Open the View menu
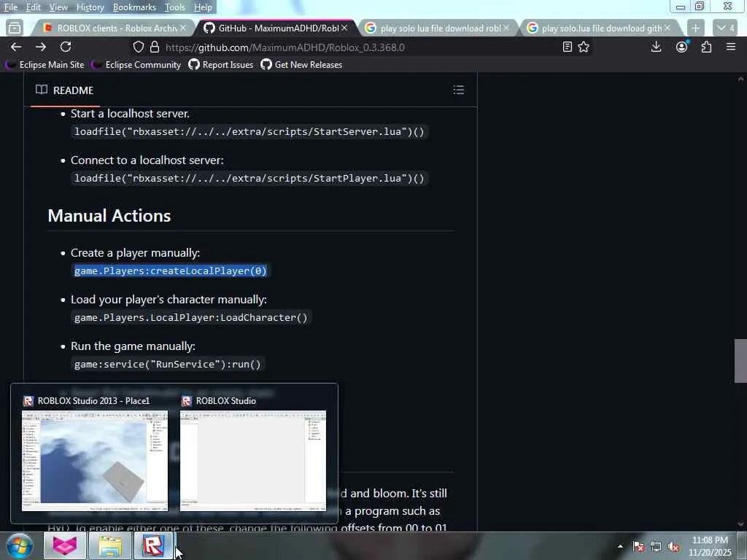Viewport: 747px width, 560px height. coord(58,7)
